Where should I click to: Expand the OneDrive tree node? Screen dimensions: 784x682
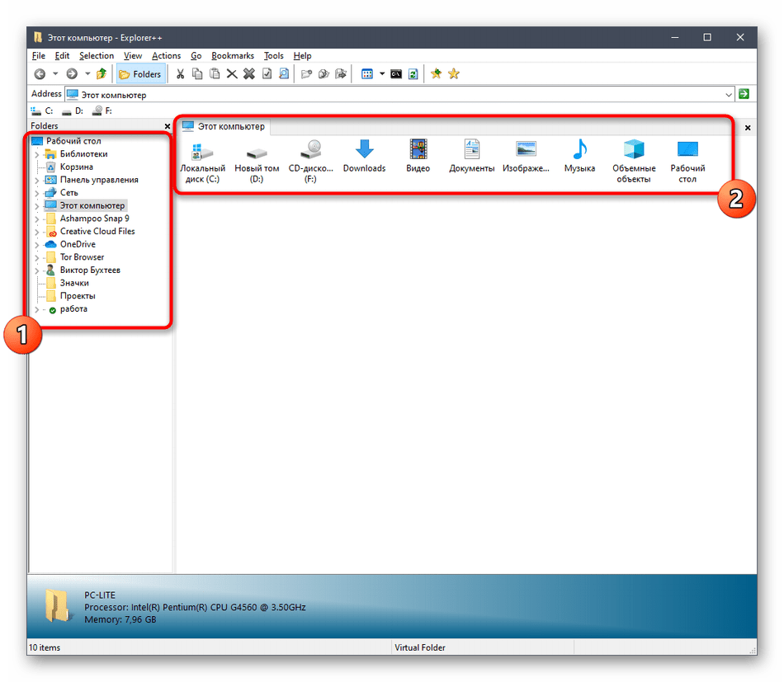tap(36, 245)
